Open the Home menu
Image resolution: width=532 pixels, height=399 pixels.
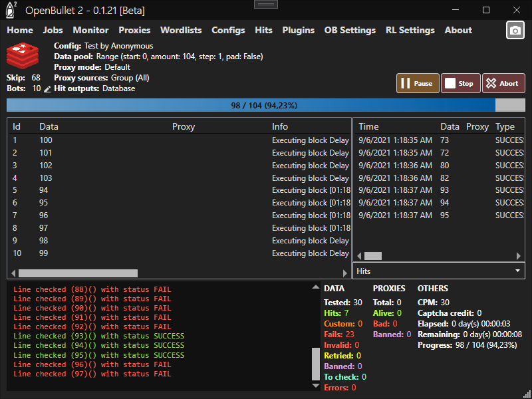pos(20,30)
